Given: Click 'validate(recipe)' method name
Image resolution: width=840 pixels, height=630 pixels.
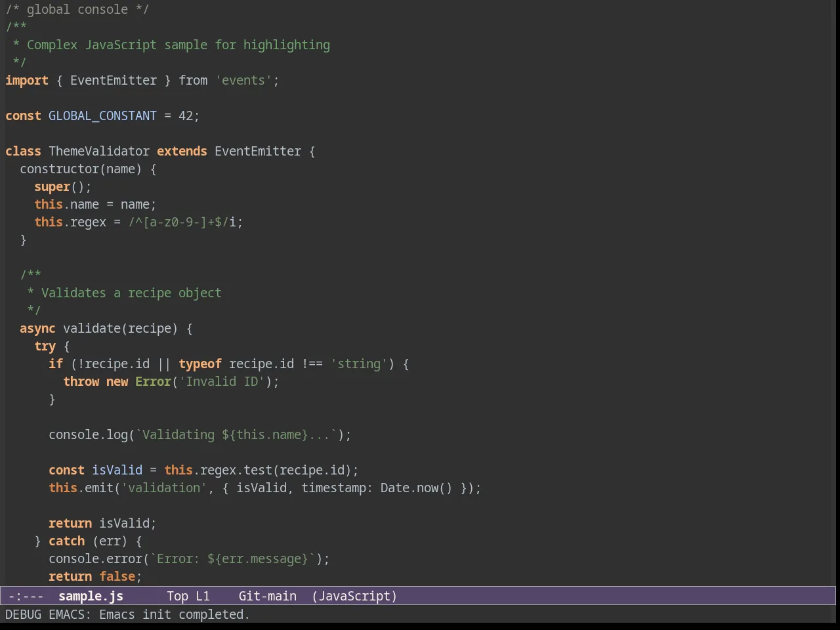Looking at the screenshot, I should pos(120,328).
